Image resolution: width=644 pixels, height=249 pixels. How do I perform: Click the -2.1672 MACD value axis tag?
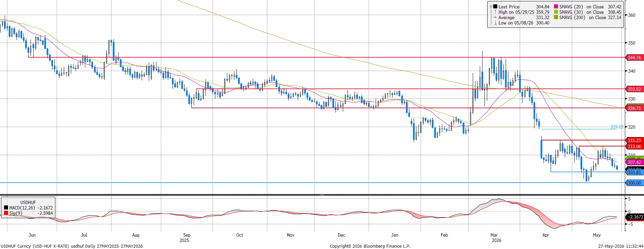(635, 217)
